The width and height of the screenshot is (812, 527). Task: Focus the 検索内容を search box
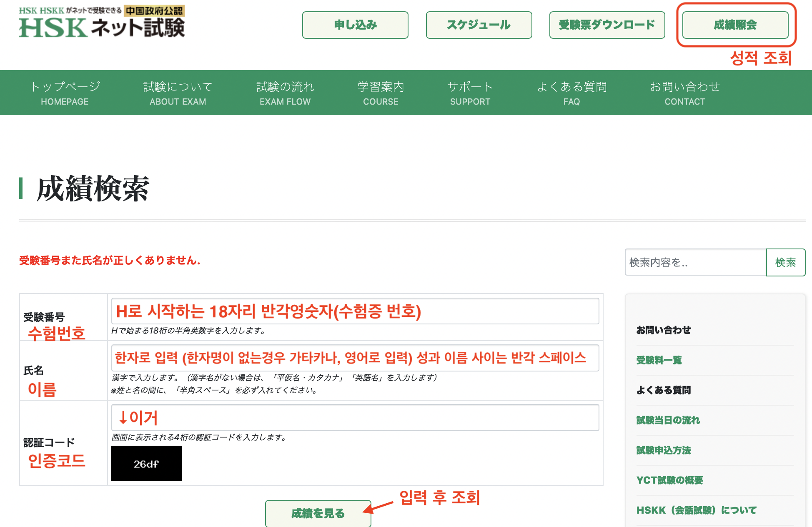(695, 262)
